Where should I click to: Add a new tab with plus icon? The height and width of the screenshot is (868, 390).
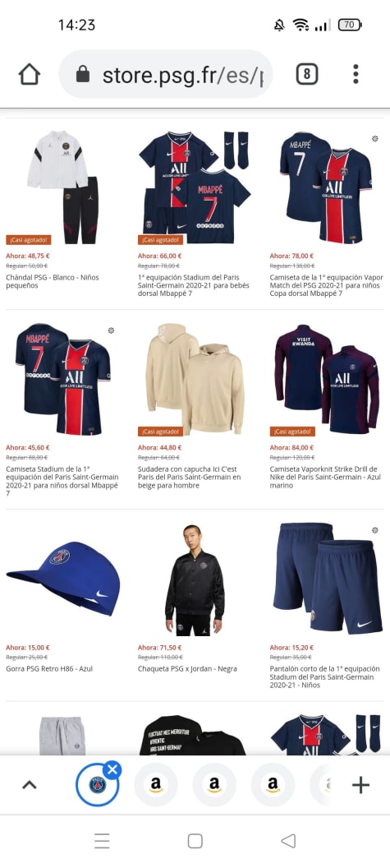tap(360, 784)
